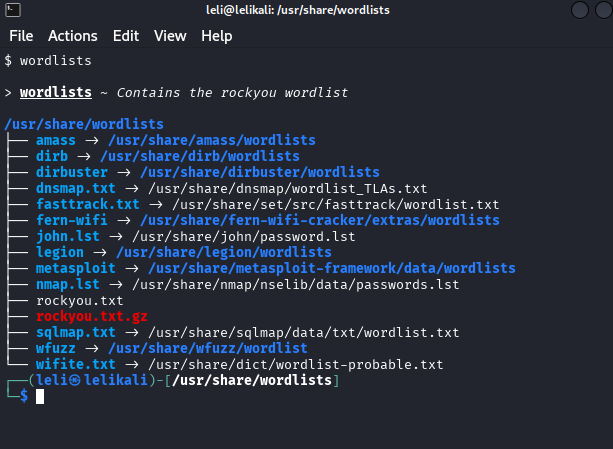Click nmap.lst in the listing
The height and width of the screenshot is (449, 613).
[68, 284]
